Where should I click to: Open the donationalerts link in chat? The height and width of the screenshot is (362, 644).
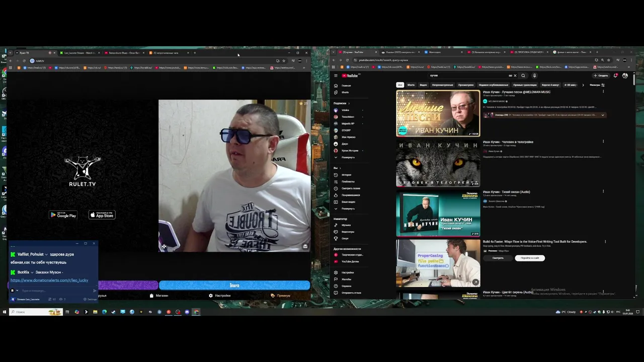point(49,280)
